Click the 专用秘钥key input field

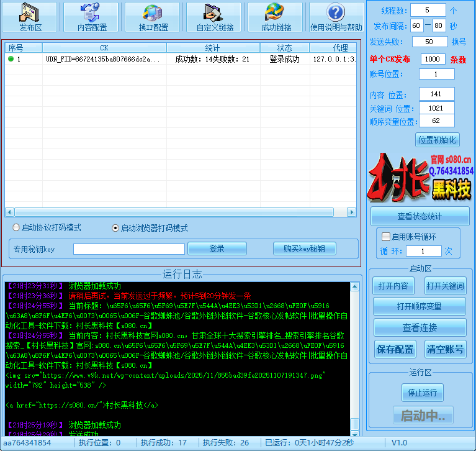pyautogui.click(x=129, y=249)
